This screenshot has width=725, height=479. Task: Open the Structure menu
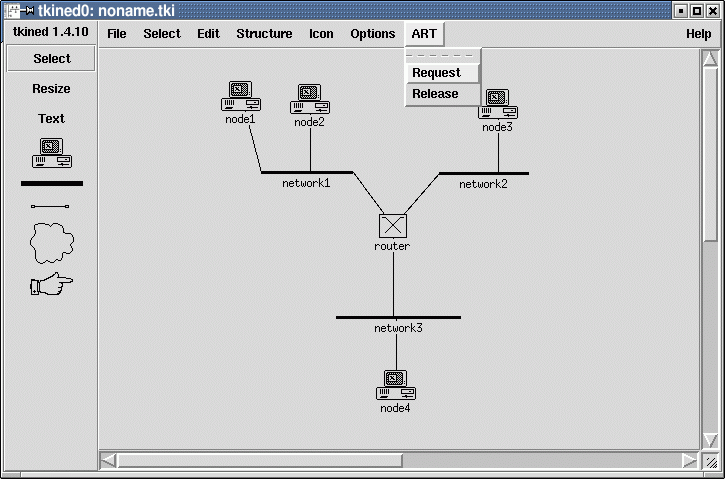tap(264, 34)
